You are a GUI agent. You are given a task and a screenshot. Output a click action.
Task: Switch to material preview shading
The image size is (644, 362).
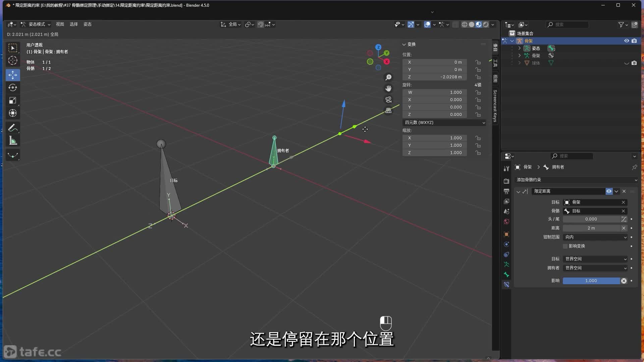pyautogui.click(x=479, y=24)
